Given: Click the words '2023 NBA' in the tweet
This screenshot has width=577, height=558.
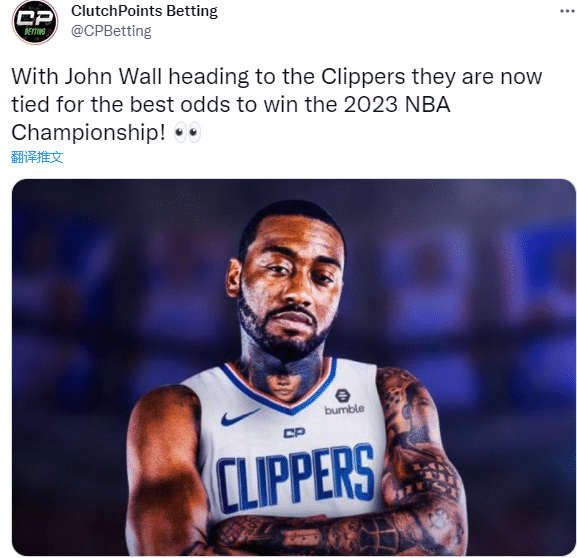Looking at the screenshot, I should point(397,105).
